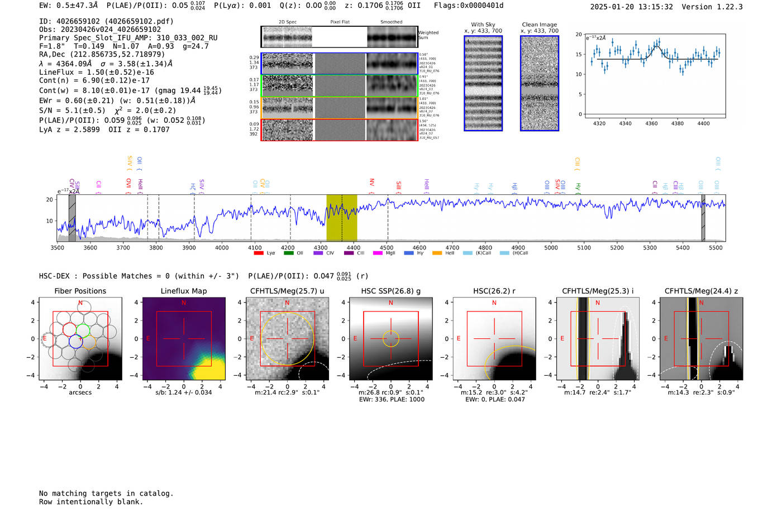Click the Cont(n) = 6.90(±0.12)e-17 line

94,80
